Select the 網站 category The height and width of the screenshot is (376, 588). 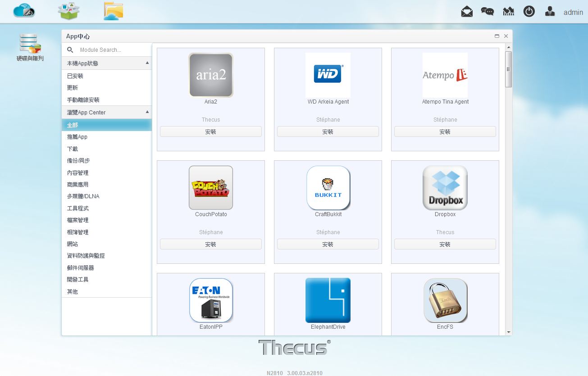click(107, 244)
